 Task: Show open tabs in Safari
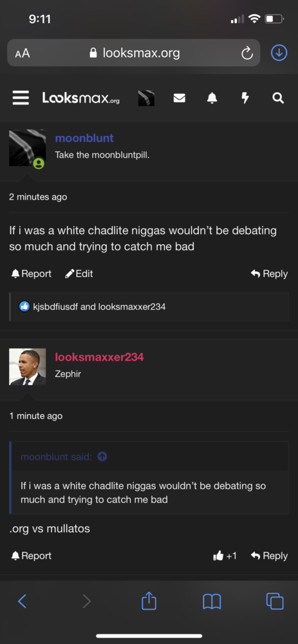click(275, 601)
